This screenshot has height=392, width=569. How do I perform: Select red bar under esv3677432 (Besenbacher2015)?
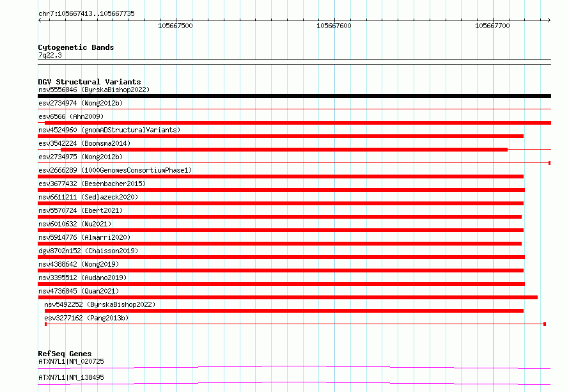click(x=281, y=190)
